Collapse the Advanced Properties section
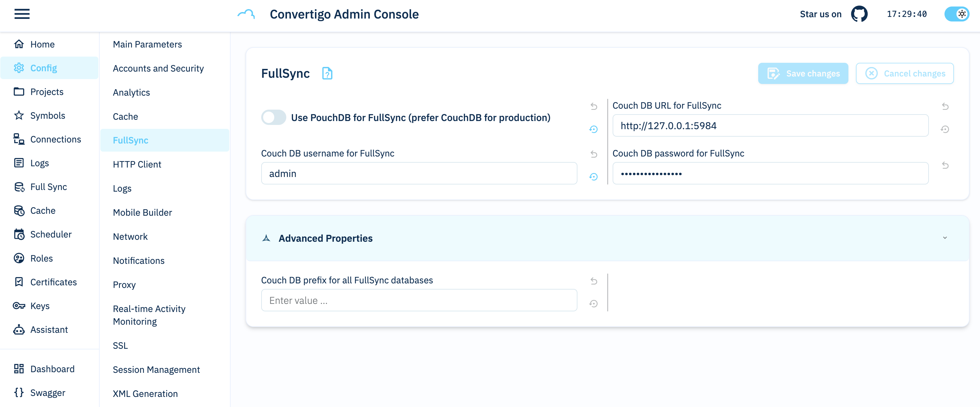Screen dimensions: 980x407 click(x=325, y=238)
